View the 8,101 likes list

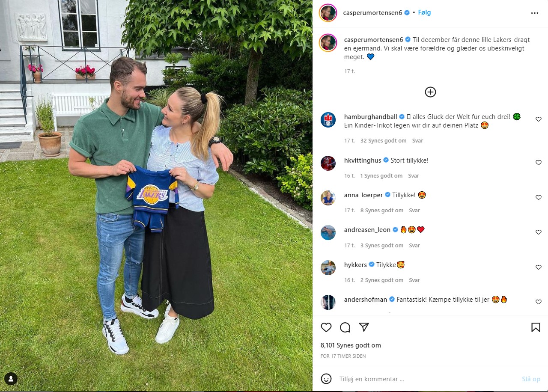click(351, 345)
